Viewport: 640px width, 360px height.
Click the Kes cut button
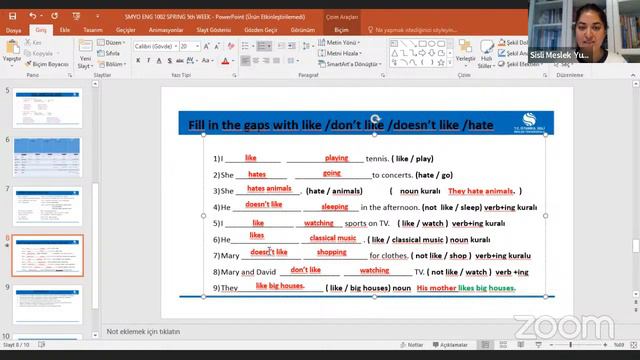[33, 42]
